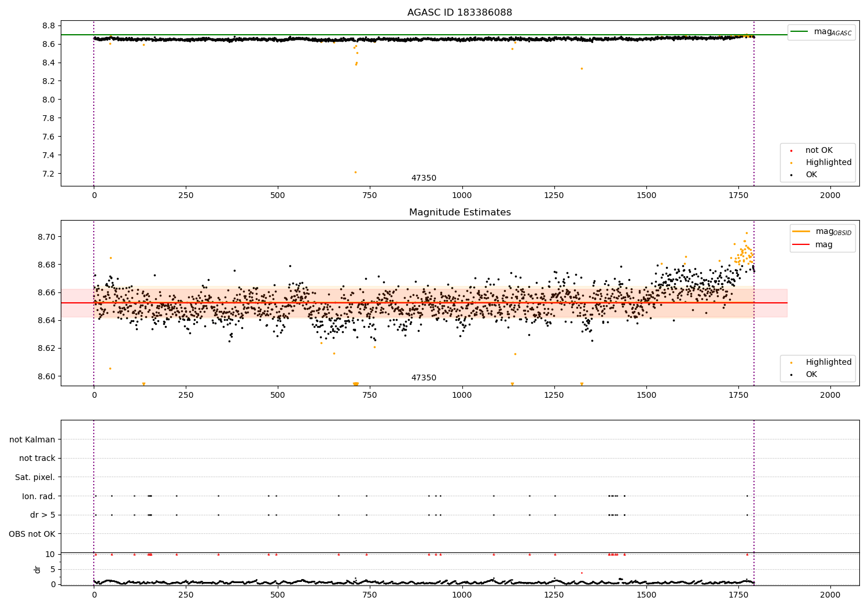Image resolution: width=868 pixels, height=608 pixels.
Task: Click the 'not Kalman' row label
Action: click(x=32, y=439)
